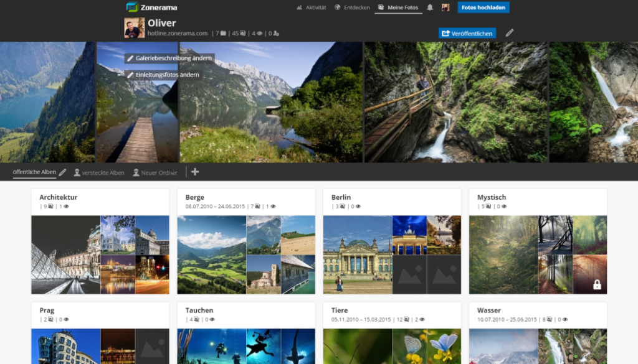Image resolution: width=638 pixels, height=364 pixels.
Task: Open the Tauchen album title
Action: click(x=199, y=310)
